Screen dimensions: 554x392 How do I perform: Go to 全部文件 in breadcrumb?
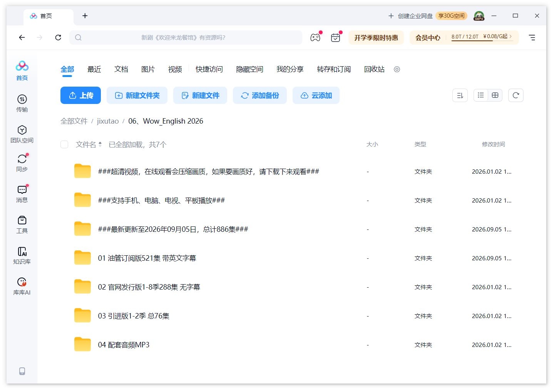[x=74, y=121]
